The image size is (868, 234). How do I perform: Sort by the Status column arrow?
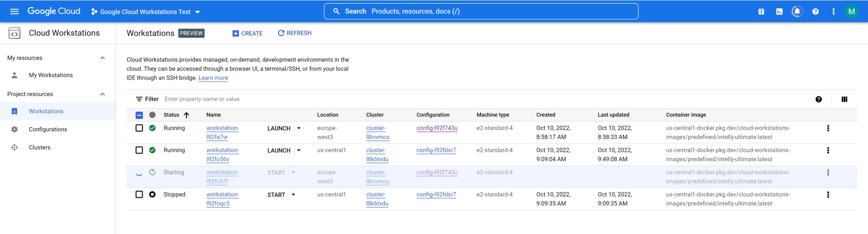tap(187, 115)
